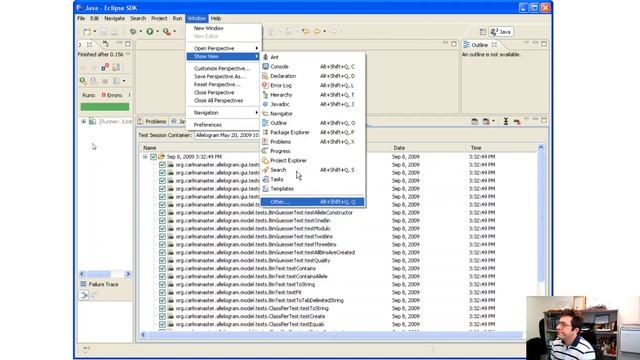Click the Show Failures Only icon in JUnit view
This screenshot has width=640, height=360.
click(x=105, y=67)
